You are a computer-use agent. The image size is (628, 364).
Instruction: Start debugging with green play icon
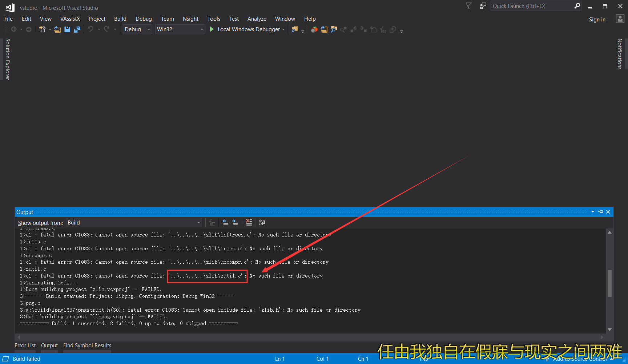(212, 29)
